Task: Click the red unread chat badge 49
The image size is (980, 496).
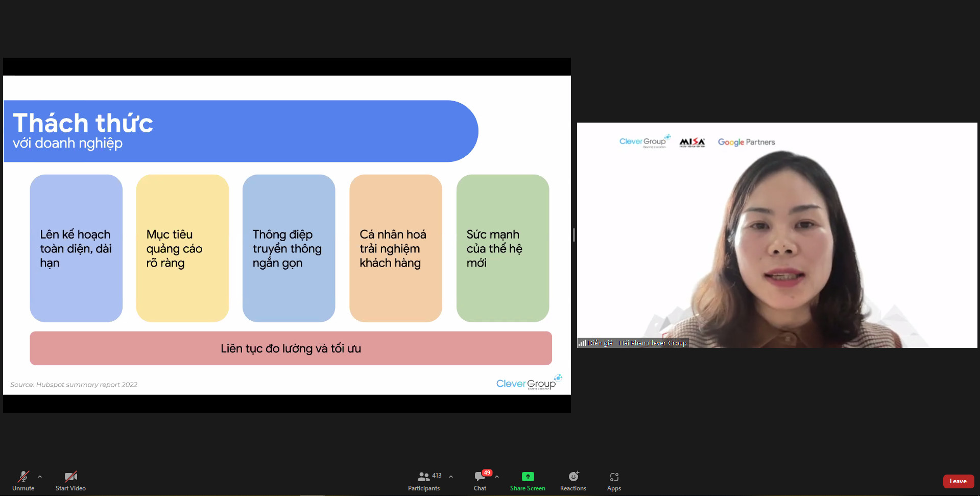Action: (487, 473)
